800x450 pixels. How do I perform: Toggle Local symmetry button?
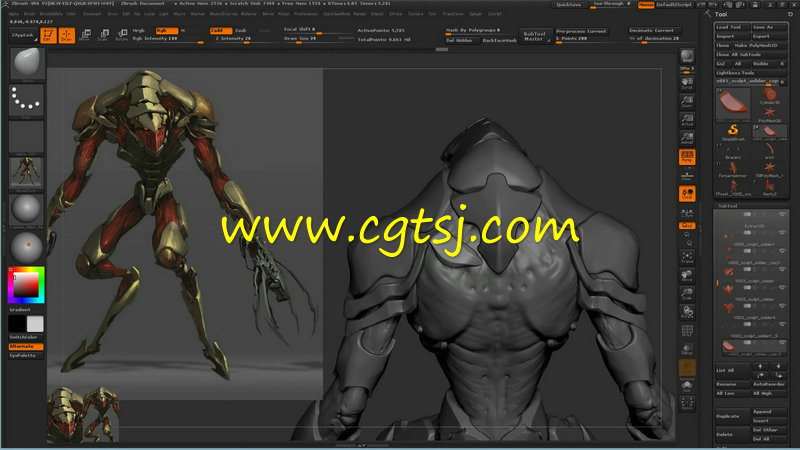pos(687,193)
